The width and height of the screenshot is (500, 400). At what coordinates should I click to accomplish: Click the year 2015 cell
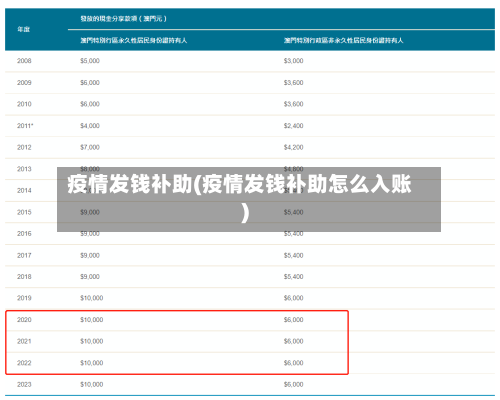pyautogui.click(x=24, y=212)
